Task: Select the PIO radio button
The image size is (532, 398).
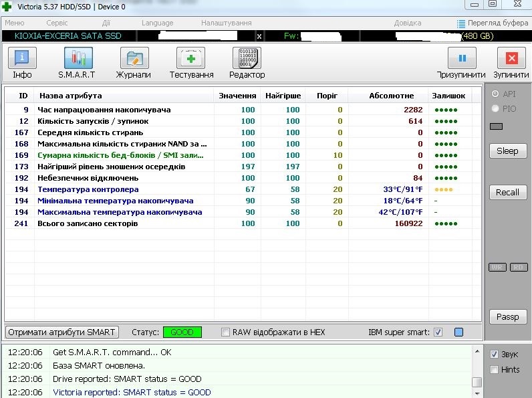Action: click(x=495, y=108)
